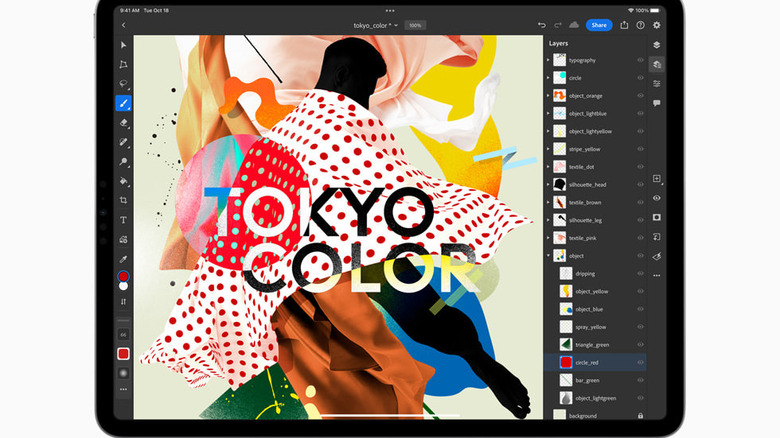Collapse the object layer group

[x=548, y=256]
